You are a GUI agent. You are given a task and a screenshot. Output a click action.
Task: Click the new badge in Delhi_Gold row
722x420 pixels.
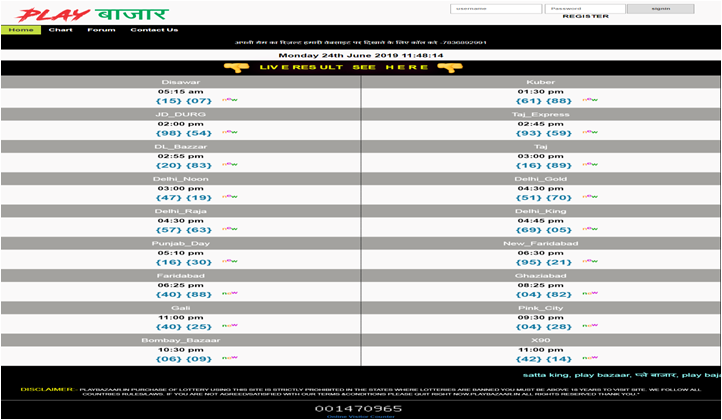click(590, 196)
